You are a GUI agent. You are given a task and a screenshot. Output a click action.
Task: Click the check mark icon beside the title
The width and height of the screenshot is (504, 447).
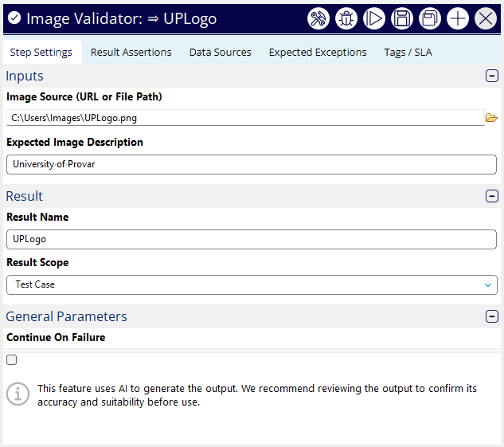click(x=14, y=18)
